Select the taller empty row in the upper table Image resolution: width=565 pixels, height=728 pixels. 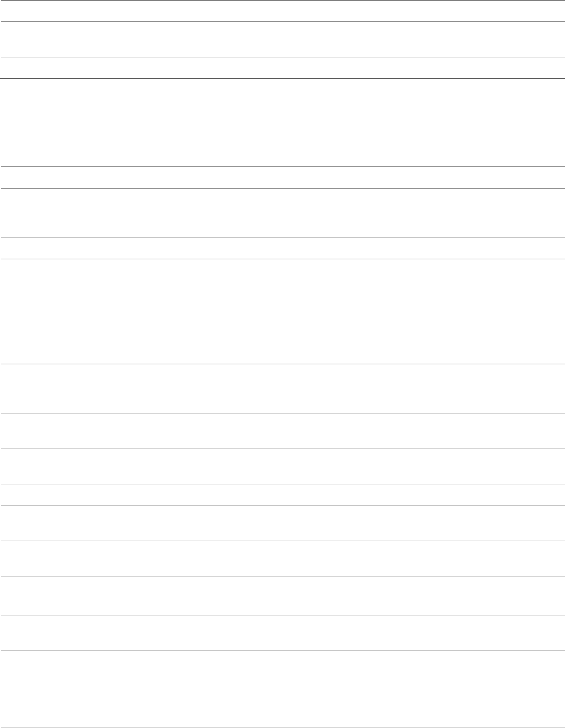coord(282,39)
